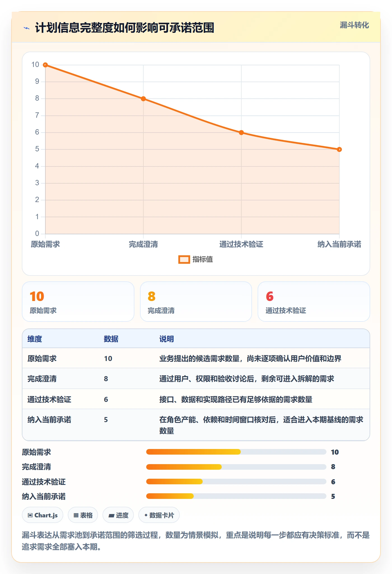Click the table description starting with 业务提出的候选需求数量
Viewport: 392px width, 574px height.
(250, 358)
